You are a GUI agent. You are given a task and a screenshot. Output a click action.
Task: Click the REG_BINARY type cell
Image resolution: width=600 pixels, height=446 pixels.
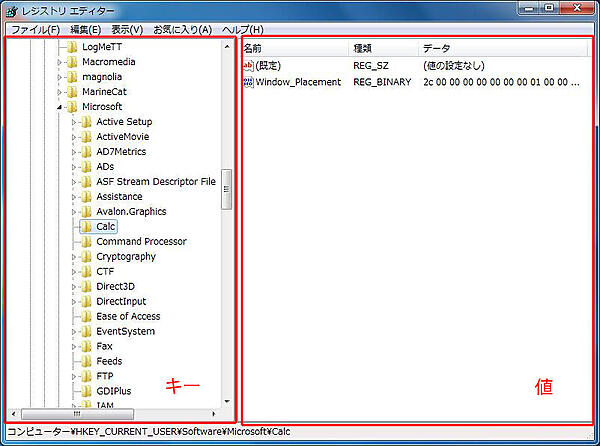point(382,82)
